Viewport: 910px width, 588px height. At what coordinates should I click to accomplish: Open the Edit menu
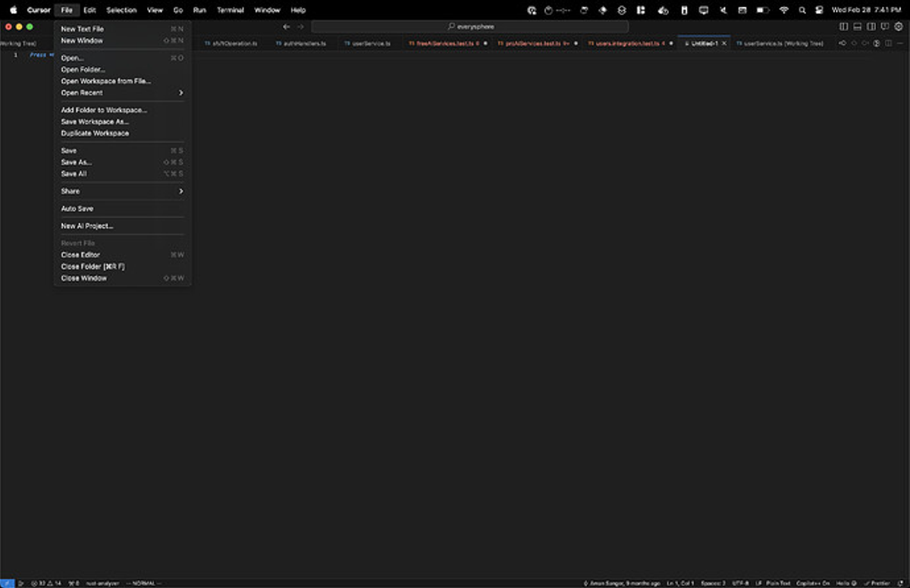(x=89, y=10)
